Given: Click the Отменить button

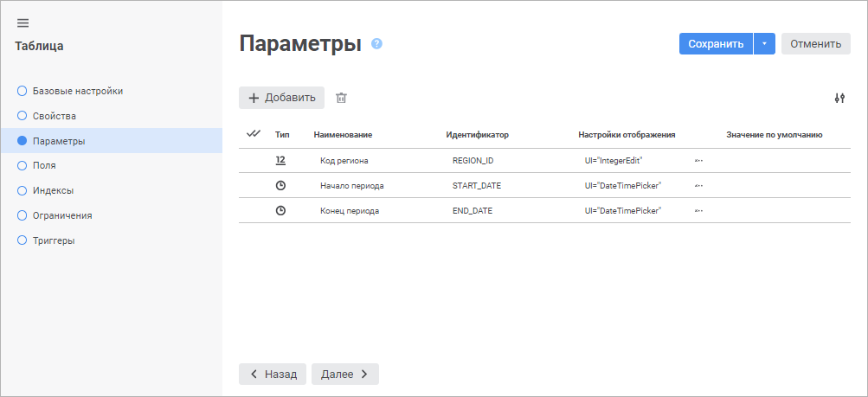Looking at the screenshot, I should [816, 44].
